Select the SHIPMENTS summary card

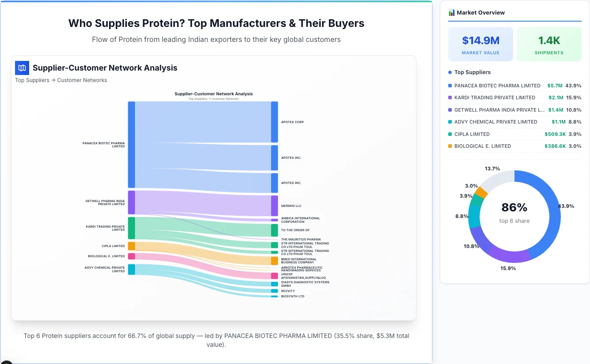[549, 44]
